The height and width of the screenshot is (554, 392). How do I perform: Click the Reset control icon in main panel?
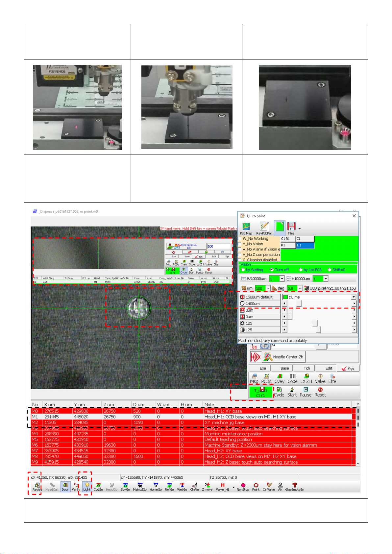click(x=320, y=392)
